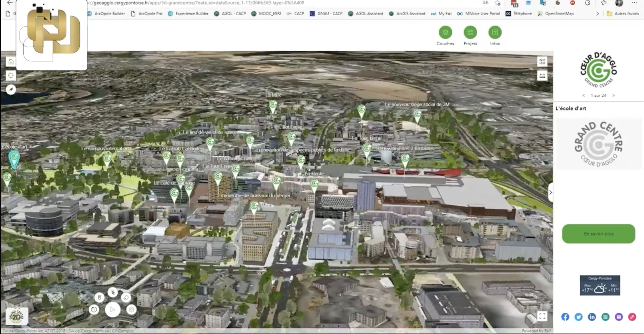Image resolution: width=644 pixels, height=334 pixels.
Task: Share on Facebook
Action: tap(565, 317)
